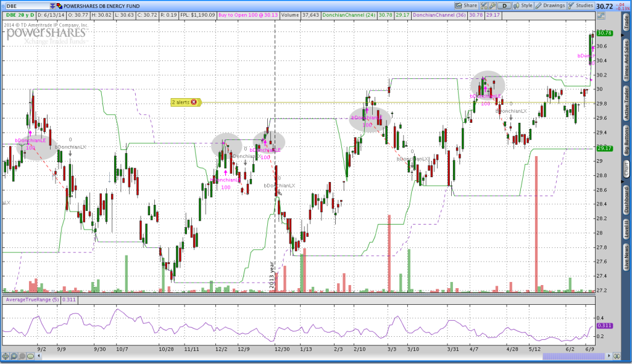Click the edit studies flask-and-nodes icon
This screenshot has height=364, width=632.
point(484,6)
